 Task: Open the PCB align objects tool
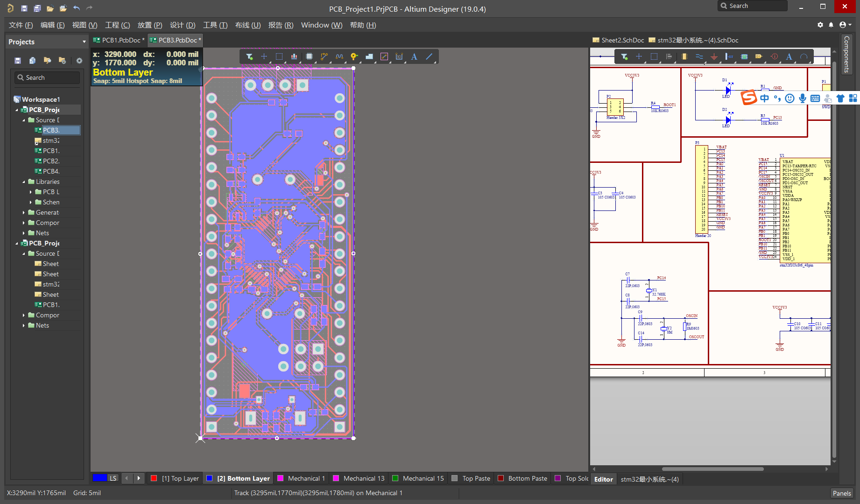click(x=294, y=56)
